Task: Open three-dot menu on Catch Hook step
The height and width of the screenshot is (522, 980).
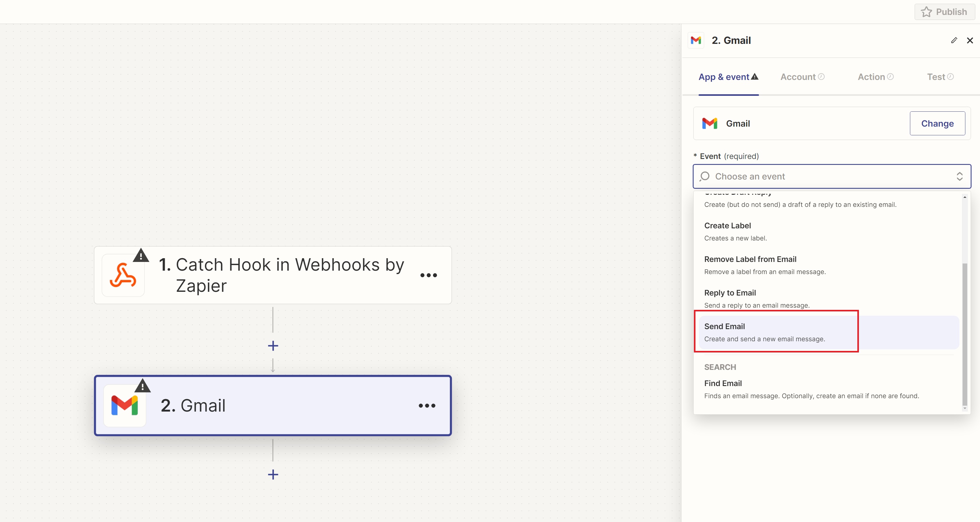Action: click(x=428, y=275)
